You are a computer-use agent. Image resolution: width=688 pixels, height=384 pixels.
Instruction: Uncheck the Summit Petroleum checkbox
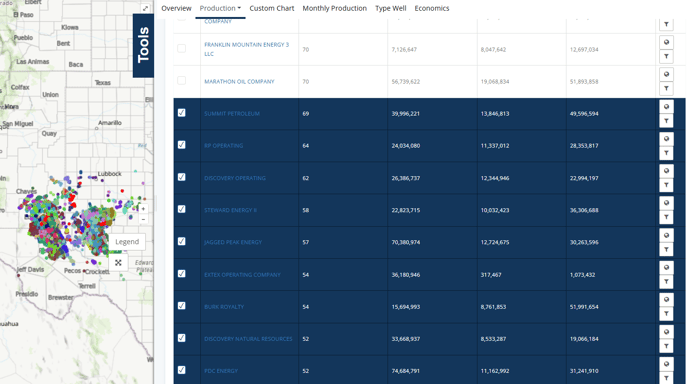tap(182, 113)
